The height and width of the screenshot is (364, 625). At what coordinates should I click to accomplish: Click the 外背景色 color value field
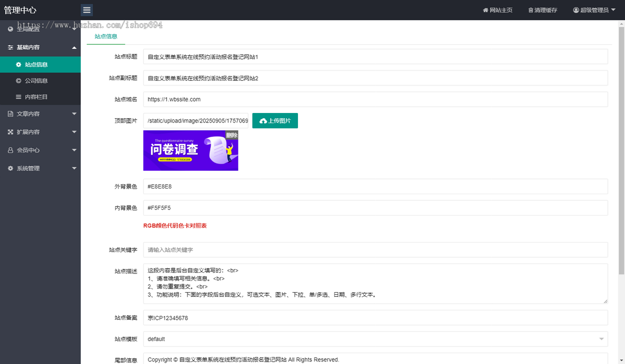[x=375, y=186]
